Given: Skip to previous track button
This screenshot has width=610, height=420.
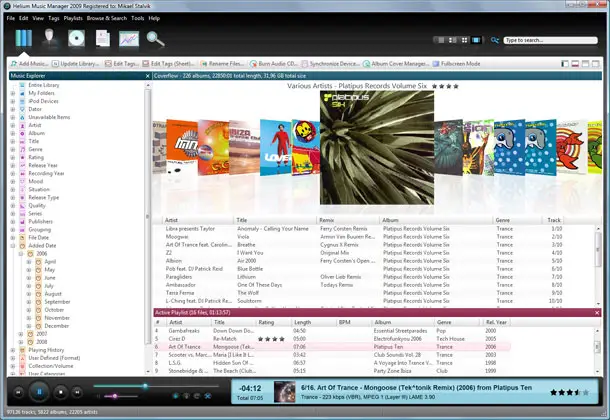Looking at the screenshot, I should pyautogui.click(x=18, y=392).
